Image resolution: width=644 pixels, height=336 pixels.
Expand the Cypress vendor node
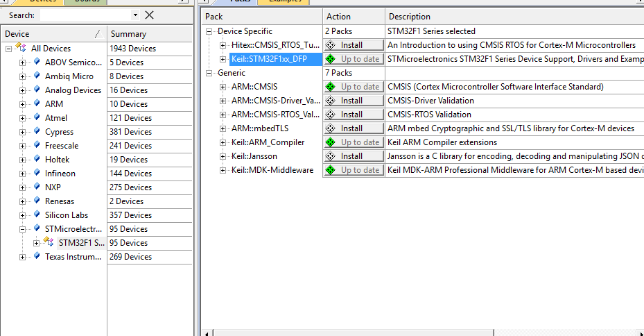(x=23, y=132)
